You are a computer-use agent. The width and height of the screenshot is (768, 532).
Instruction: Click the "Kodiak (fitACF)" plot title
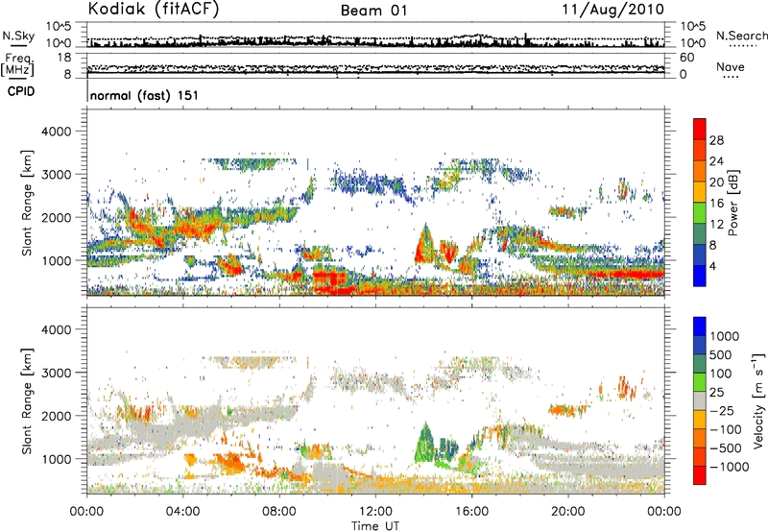click(154, 9)
